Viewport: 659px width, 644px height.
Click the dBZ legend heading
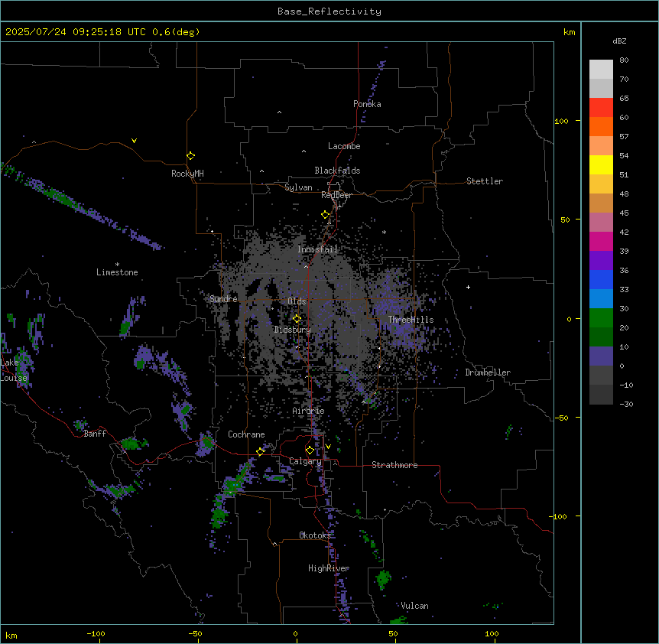(619, 41)
